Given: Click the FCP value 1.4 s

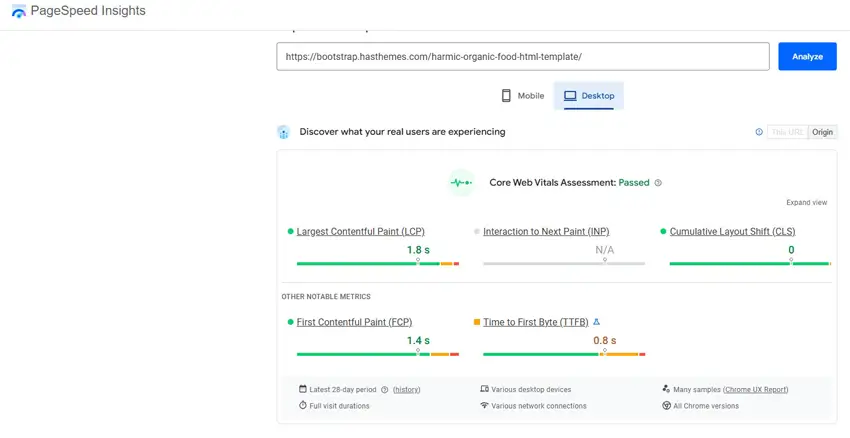Looking at the screenshot, I should click(418, 340).
